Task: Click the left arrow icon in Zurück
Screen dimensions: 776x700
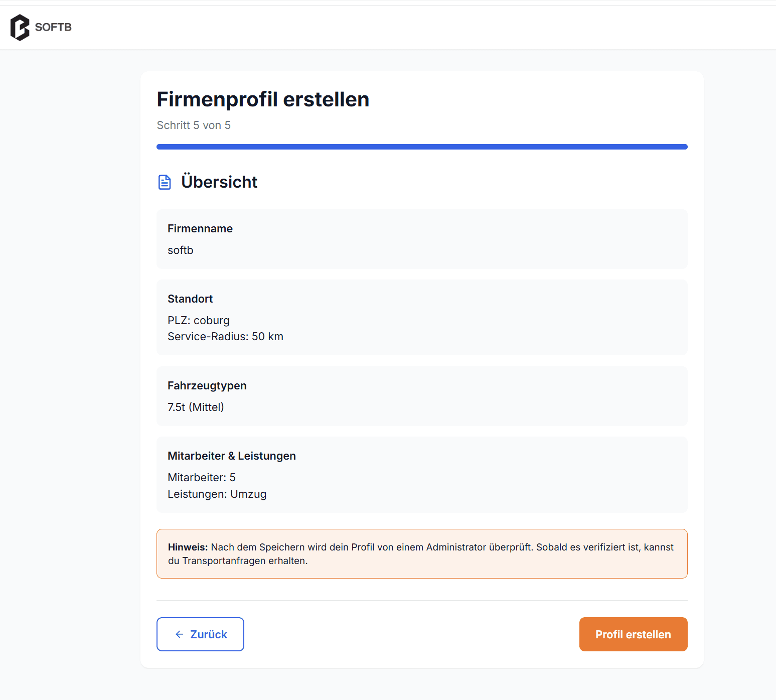Action: [179, 634]
